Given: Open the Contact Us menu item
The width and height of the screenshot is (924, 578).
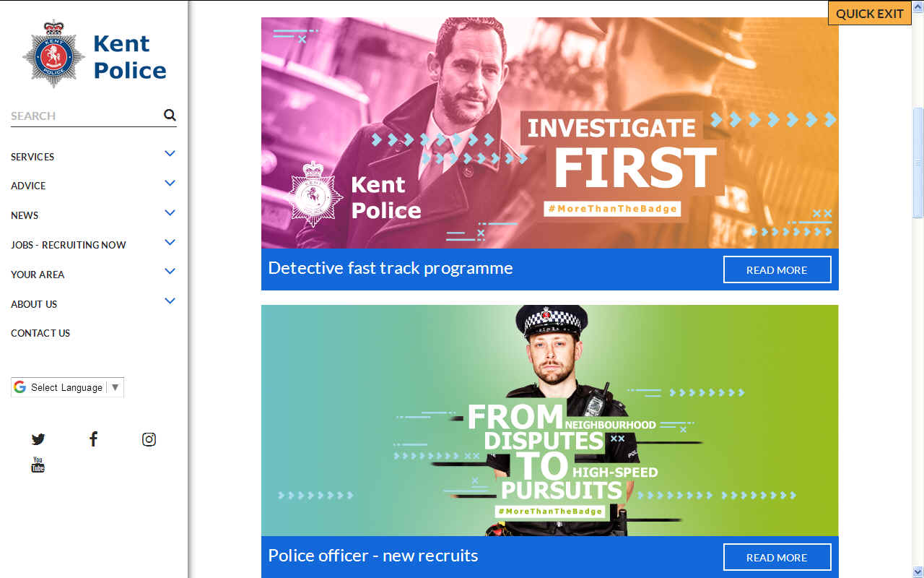Looking at the screenshot, I should [40, 333].
